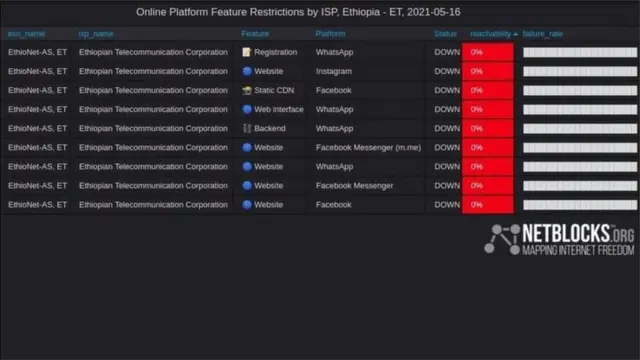Screen dimensions: 640x360
Task: Sort by the Feature column header
Action: [x=255, y=34]
